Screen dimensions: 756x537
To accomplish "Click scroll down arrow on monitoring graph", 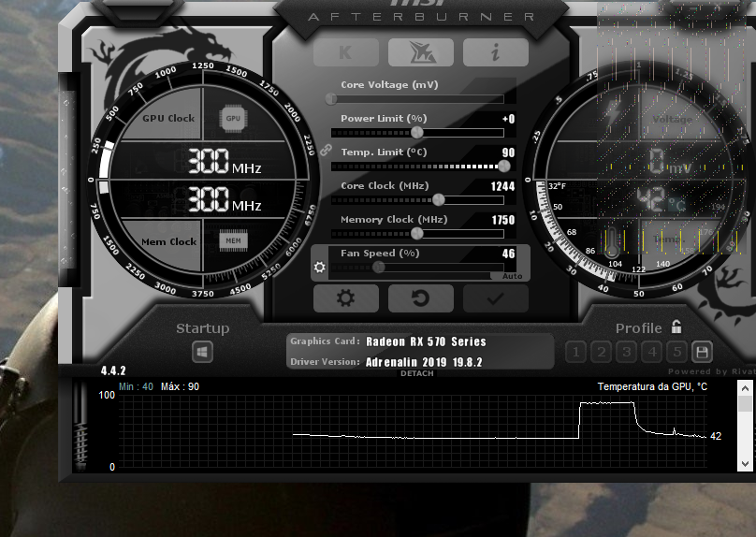I will tap(745, 464).
